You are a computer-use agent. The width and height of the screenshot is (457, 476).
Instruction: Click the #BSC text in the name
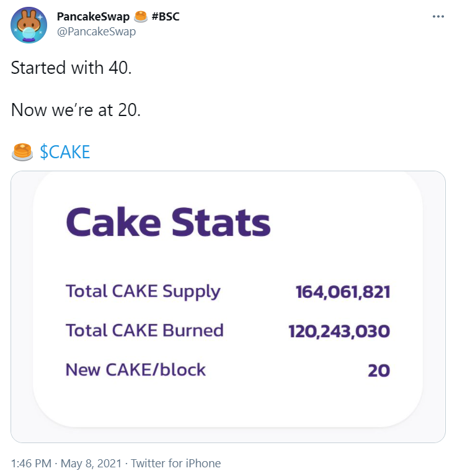point(165,17)
